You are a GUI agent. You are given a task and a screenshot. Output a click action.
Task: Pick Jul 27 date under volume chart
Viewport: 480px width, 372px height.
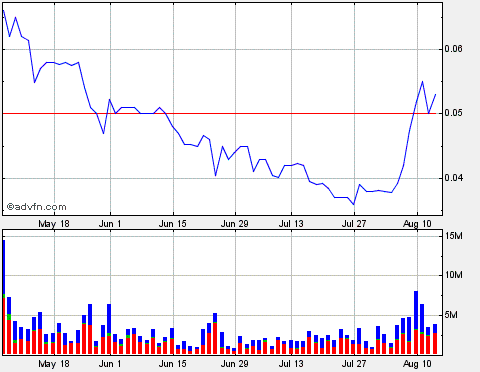pyautogui.click(x=354, y=364)
